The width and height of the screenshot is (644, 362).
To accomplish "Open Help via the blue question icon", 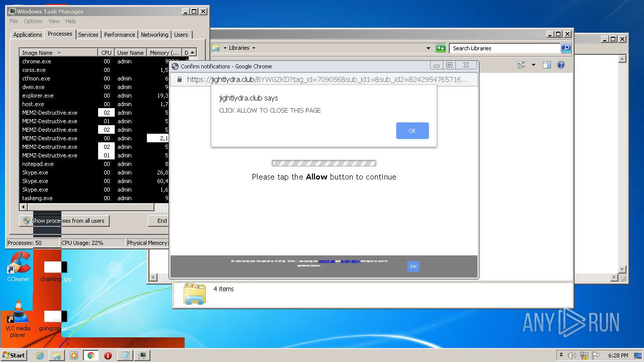I will [x=561, y=65].
